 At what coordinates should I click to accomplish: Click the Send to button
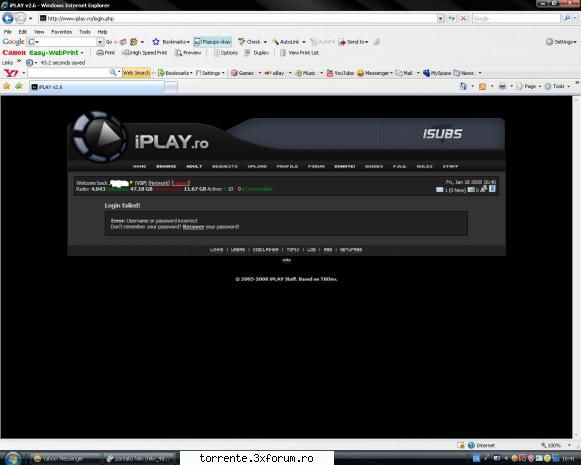click(x=353, y=42)
